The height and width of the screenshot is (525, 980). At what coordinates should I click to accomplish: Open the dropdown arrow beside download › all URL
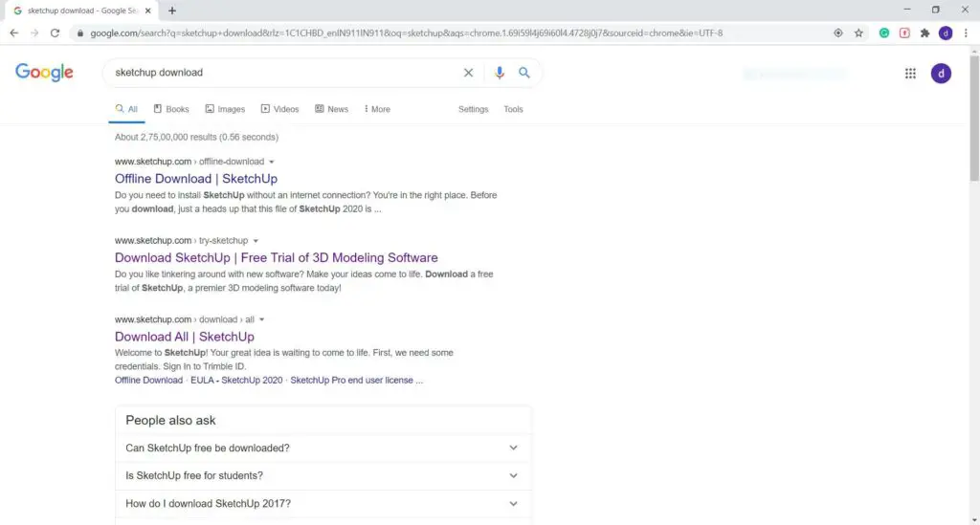point(261,319)
